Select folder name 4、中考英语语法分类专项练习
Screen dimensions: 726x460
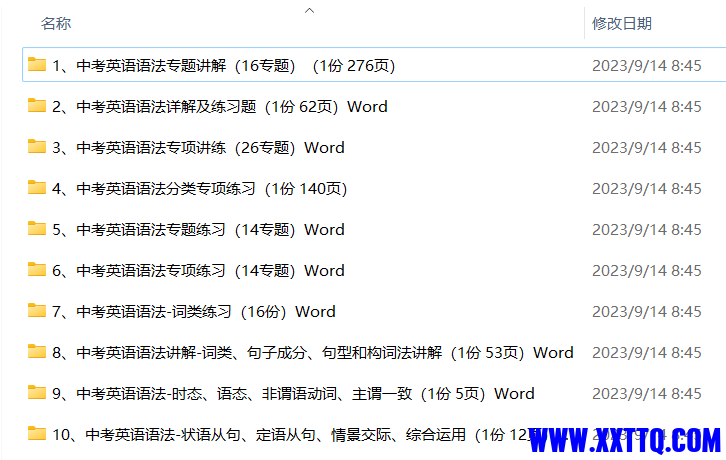200,189
